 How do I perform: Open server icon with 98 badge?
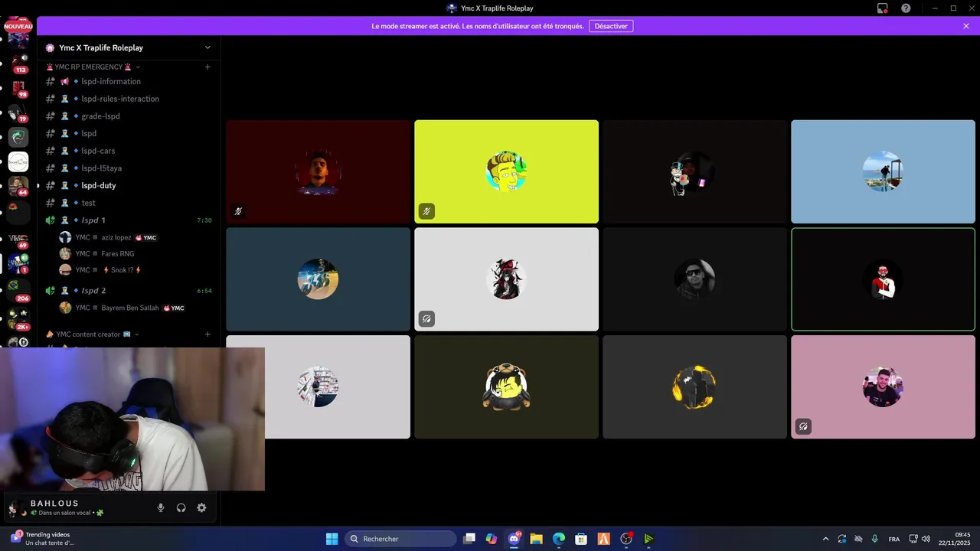18,88
